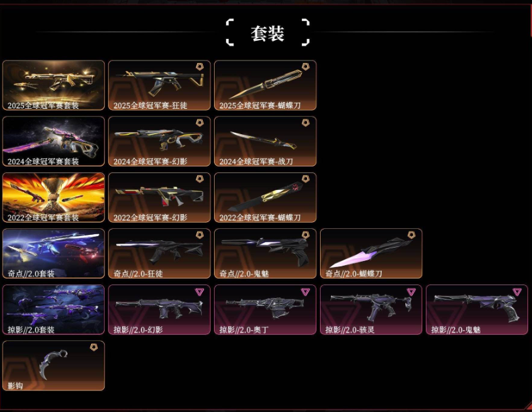Viewport: 532px width, 412px height.
Task: Click tier badge on 影钩 karambit card
Action: click(94, 347)
